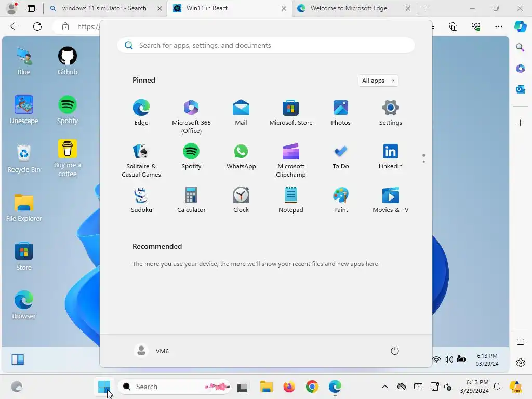Open the Paint app
This screenshot has height=399, width=532.
(x=341, y=200)
